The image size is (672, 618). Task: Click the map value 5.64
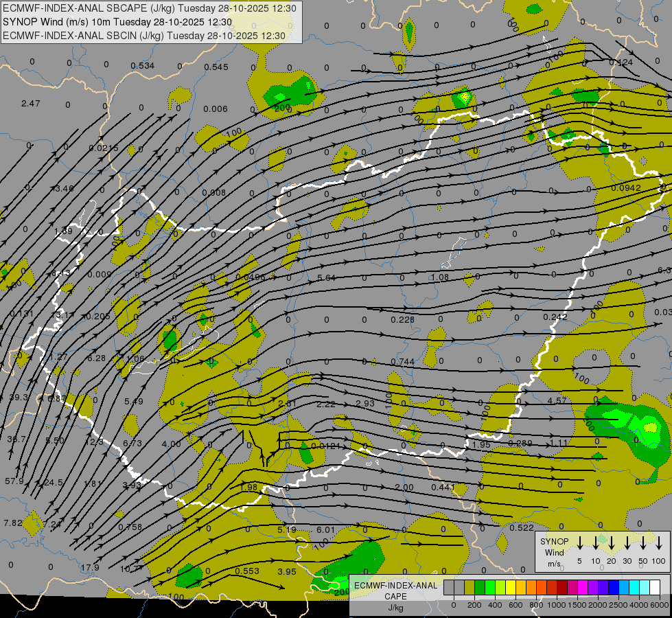coord(327,278)
